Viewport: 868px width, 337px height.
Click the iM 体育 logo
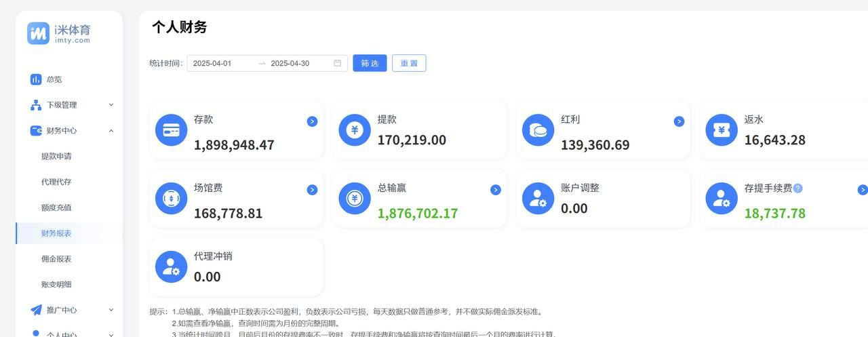pyautogui.click(x=59, y=33)
